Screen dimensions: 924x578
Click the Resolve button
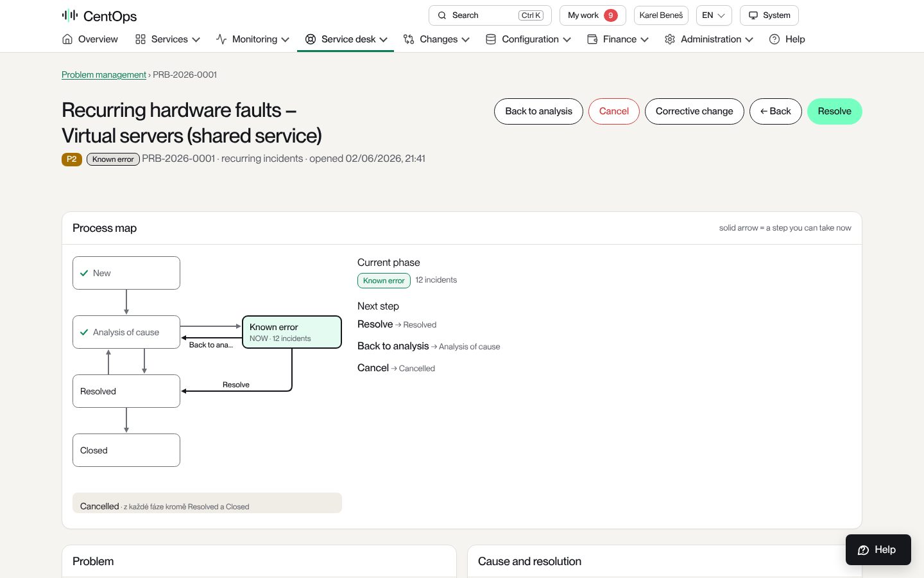coord(834,111)
